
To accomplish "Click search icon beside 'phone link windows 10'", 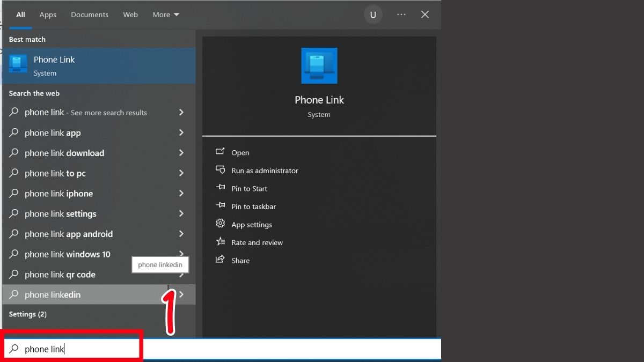I will tap(14, 254).
